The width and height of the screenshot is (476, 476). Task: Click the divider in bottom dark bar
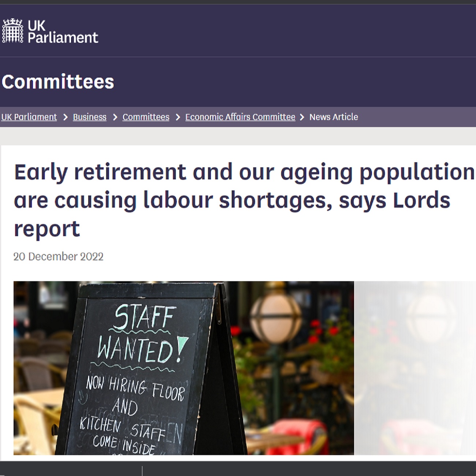[142, 471]
